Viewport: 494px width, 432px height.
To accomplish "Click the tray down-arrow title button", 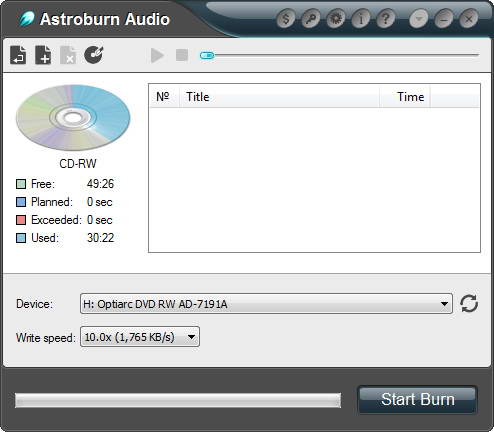I will (x=419, y=19).
